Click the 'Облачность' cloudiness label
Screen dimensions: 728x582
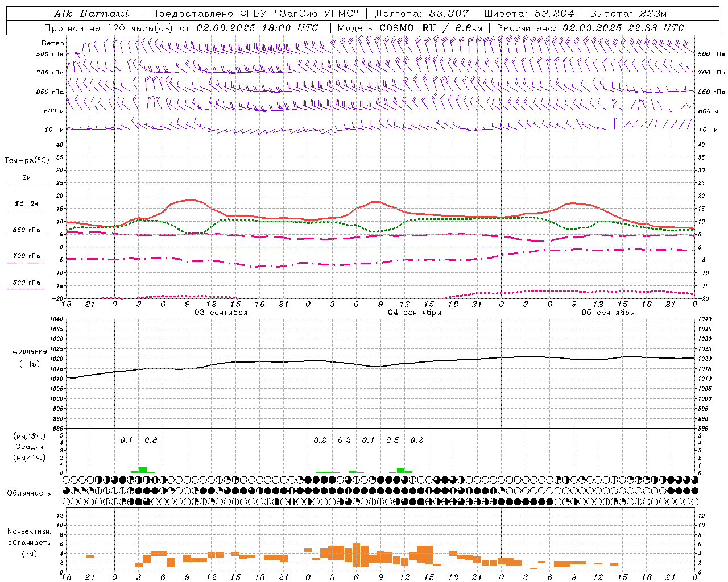pos(29,493)
